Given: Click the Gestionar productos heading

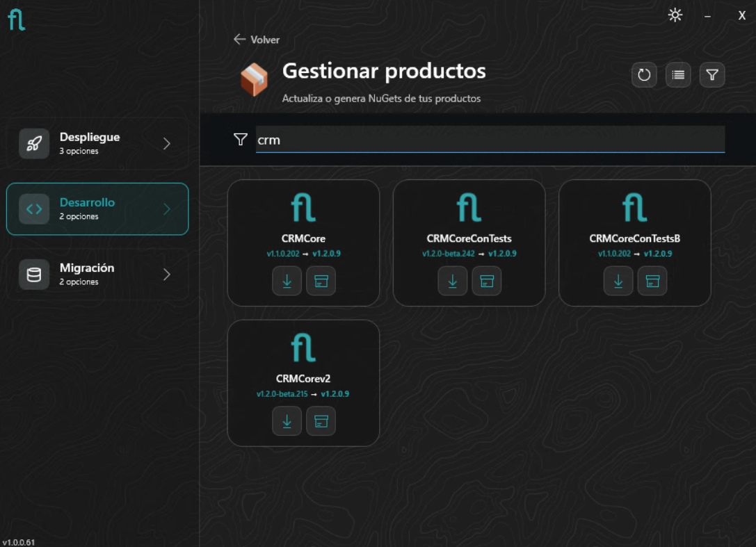Looking at the screenshot, I should point(384,71).
